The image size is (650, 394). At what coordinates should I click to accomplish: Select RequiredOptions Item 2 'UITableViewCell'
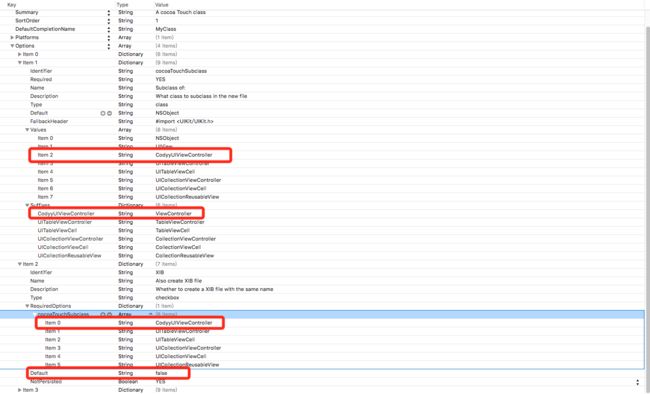[x=175, y=339]
